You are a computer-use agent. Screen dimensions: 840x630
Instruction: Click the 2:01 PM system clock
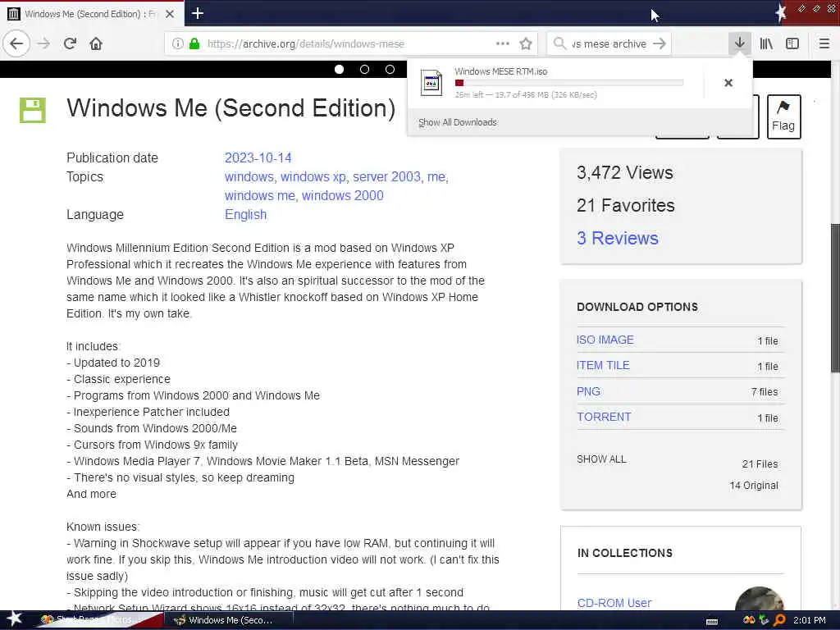810,620
